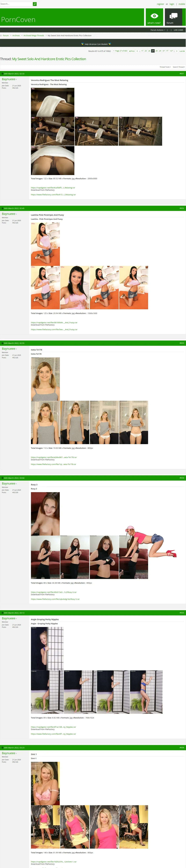
Task: Focus the Search input field
Action: (16, 4)
